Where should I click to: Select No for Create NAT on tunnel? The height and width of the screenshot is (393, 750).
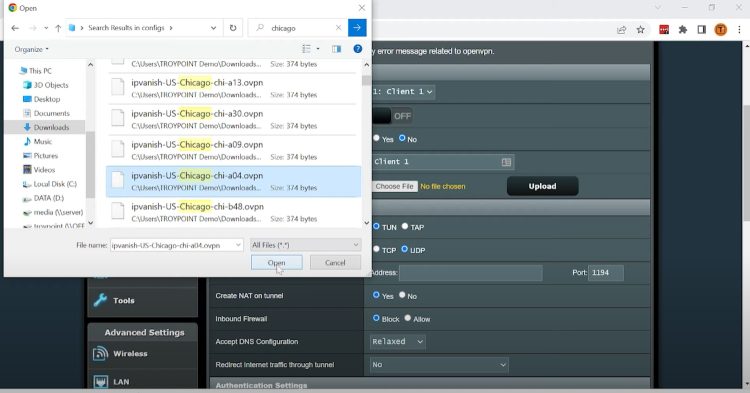[x=402, y=295]
